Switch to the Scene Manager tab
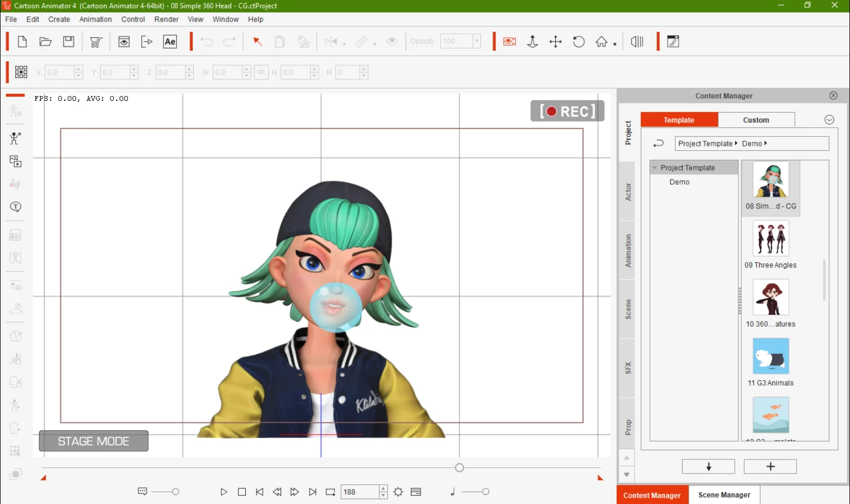The height and width of the screenshot is (504, 850). [724, 495]
